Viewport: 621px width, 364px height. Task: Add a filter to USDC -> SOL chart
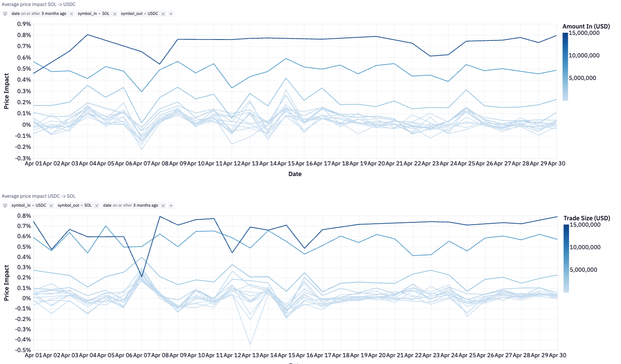point(171,206)
